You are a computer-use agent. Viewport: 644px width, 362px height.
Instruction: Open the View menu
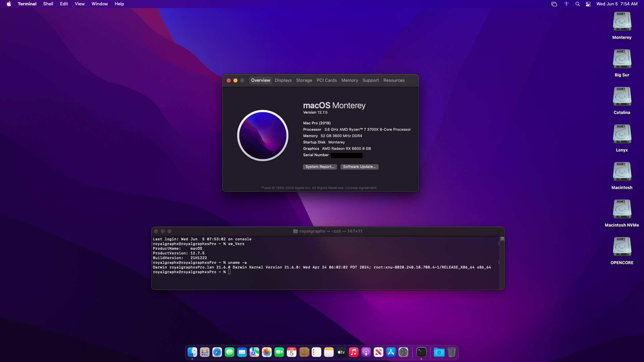(79, 4)
